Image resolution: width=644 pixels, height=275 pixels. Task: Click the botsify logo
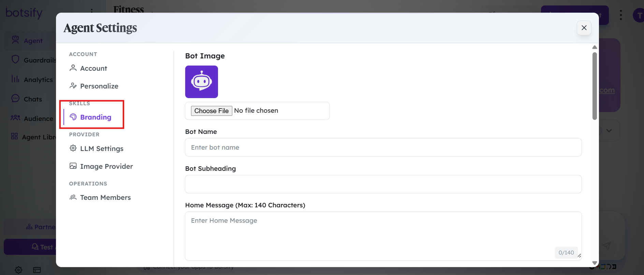pos(24,13)
